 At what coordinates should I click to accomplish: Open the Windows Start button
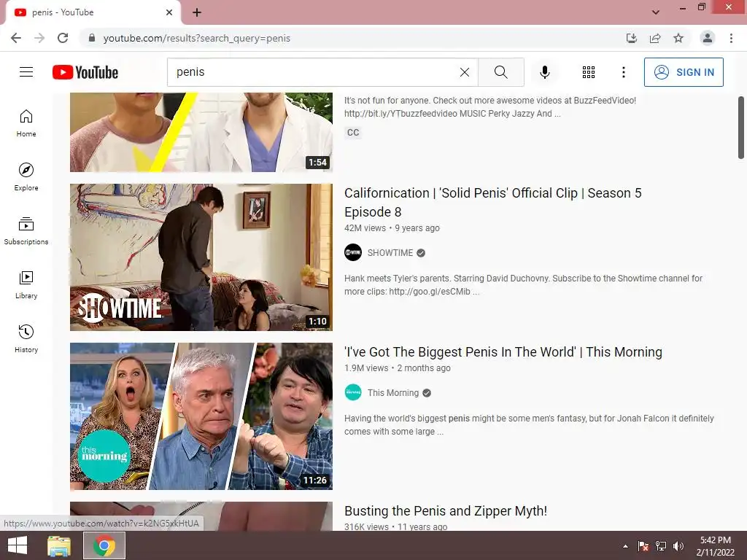pos(18,545)
